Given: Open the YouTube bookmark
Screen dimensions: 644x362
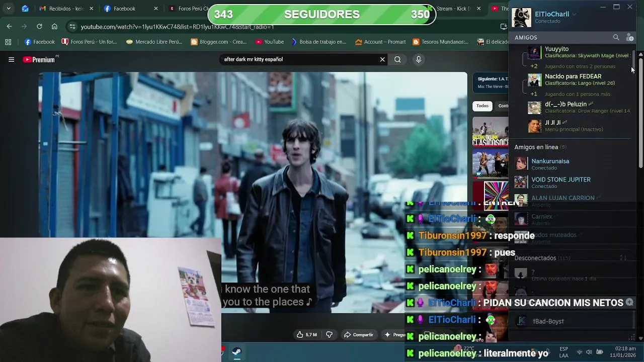Looking at the screenshot, I should (x=270, y=42).
